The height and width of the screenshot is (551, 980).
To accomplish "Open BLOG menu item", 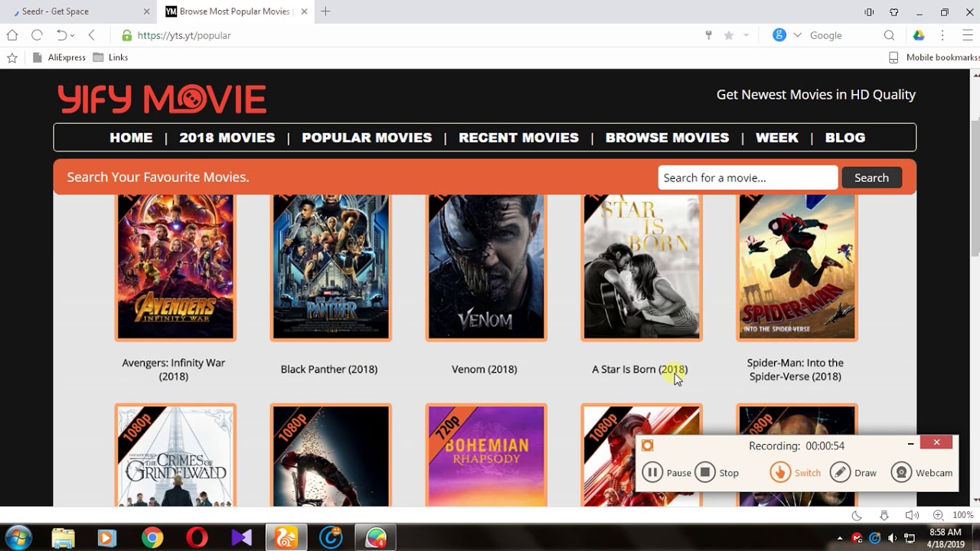I will (845, 138).
